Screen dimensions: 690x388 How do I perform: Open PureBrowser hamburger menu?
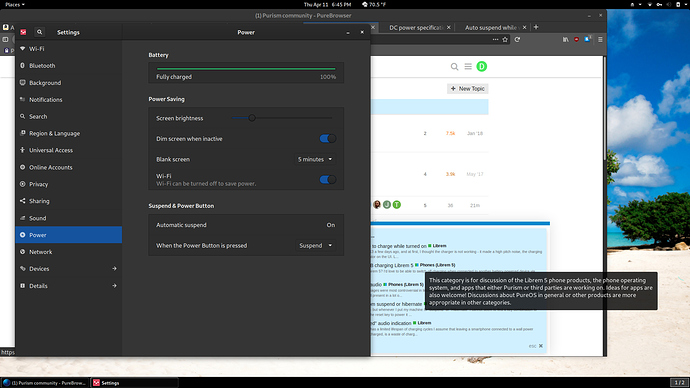coord(600,40)
